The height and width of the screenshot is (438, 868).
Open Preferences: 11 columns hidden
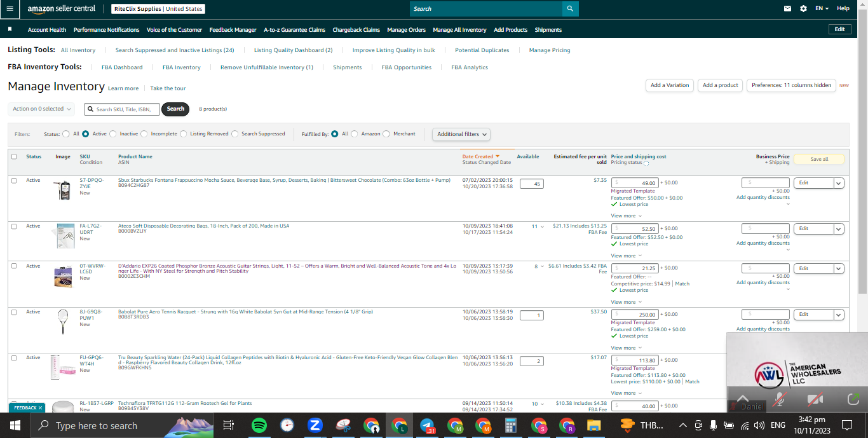tap(791, 85)
